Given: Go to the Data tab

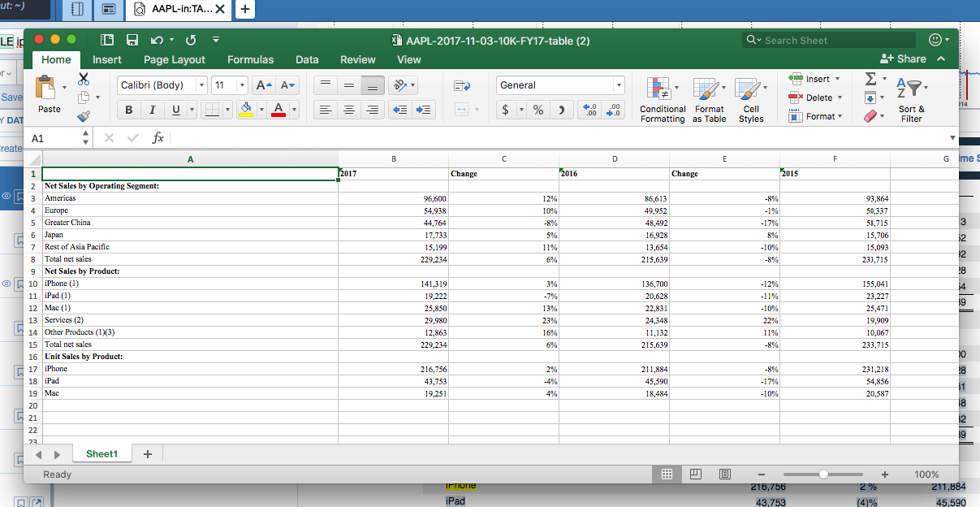Looking at the screenshot, I should pyautogui.click(x=307, y=59).
